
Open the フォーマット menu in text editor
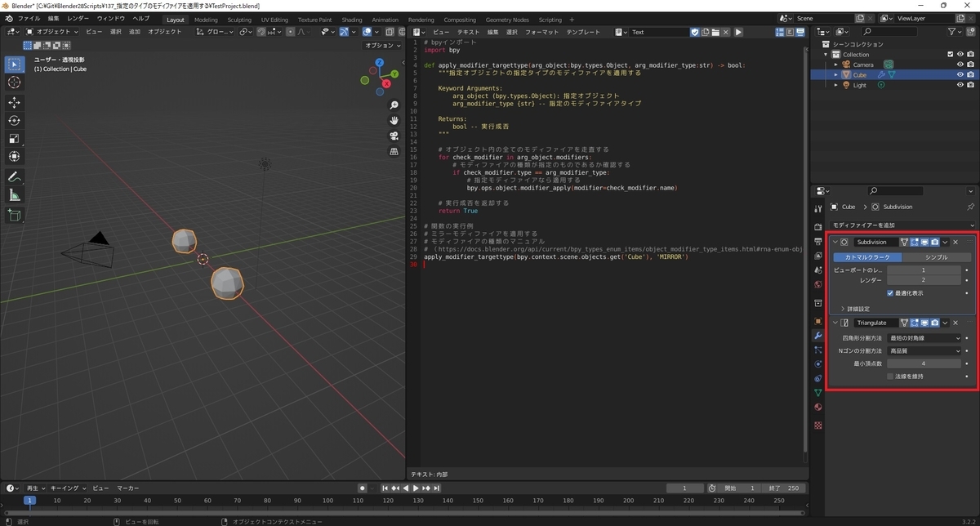542,32
